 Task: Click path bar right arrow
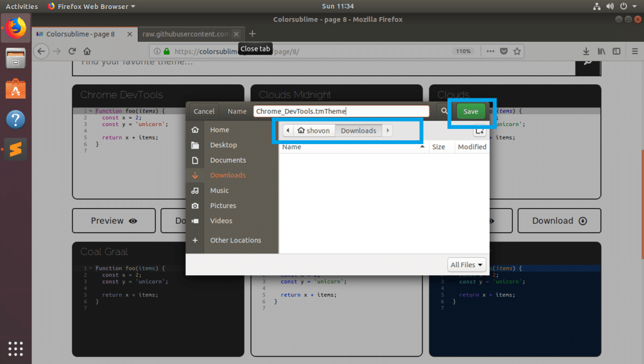pos(388,131)
